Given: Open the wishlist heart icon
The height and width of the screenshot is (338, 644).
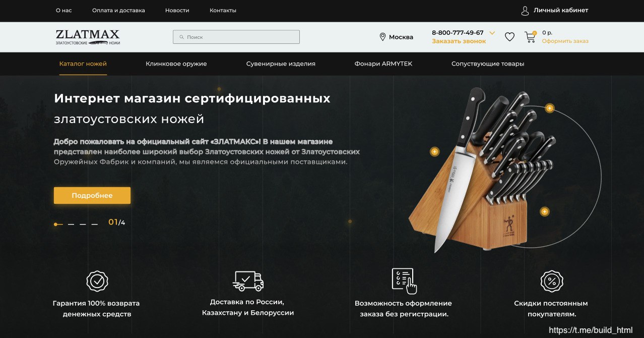Looking at the screenshot, I should coord(509,37).
